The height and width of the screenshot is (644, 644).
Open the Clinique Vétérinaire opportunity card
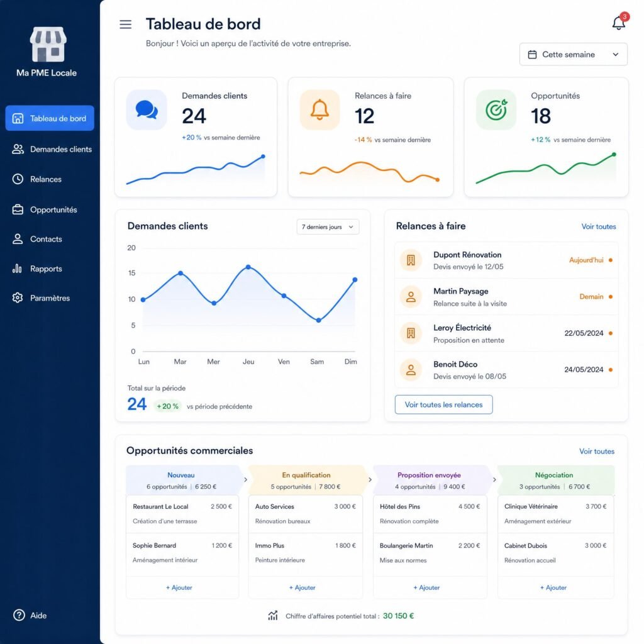point(556,514)
